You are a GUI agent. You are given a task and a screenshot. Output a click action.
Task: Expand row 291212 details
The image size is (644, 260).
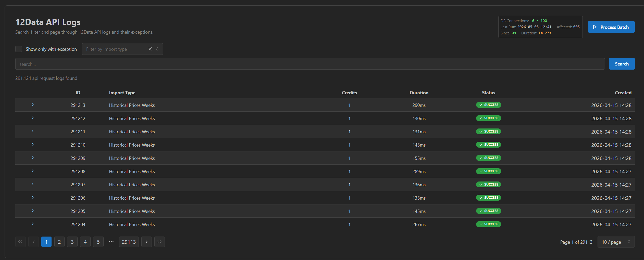click(33, 118)
